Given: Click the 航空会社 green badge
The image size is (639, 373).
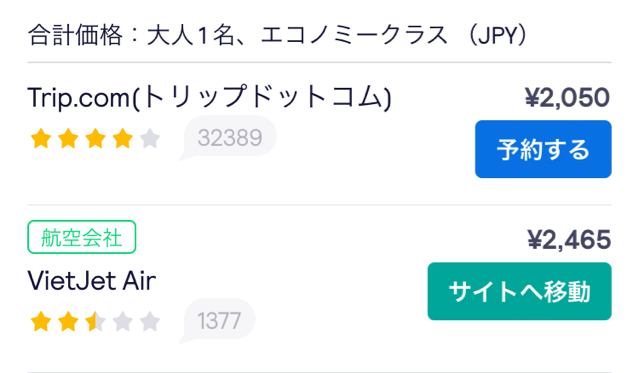Looking at the screenshot, I should point(82,237).
